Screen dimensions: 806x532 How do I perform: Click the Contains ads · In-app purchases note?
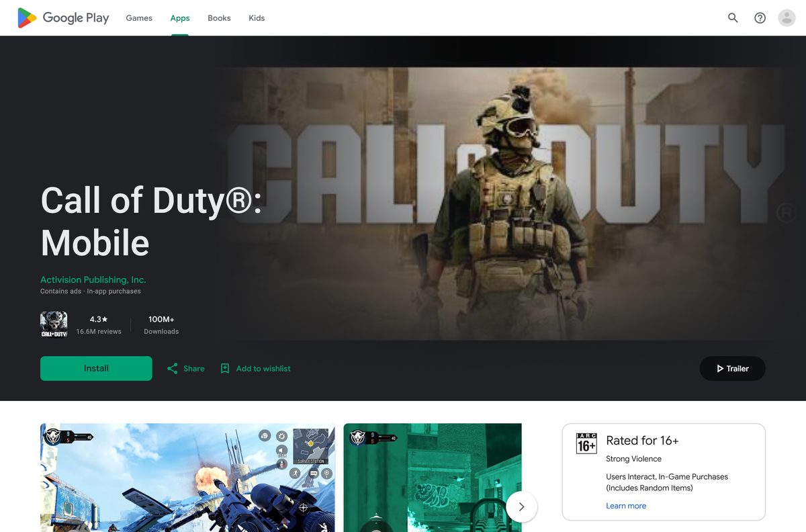(91, 292)
